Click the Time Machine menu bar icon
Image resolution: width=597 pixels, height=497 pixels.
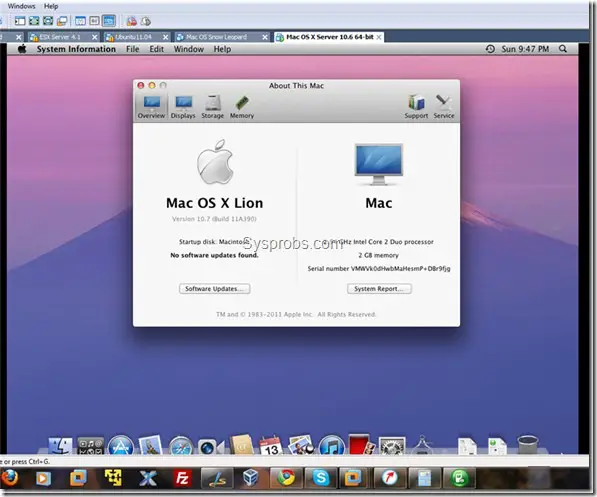point(490,49)
